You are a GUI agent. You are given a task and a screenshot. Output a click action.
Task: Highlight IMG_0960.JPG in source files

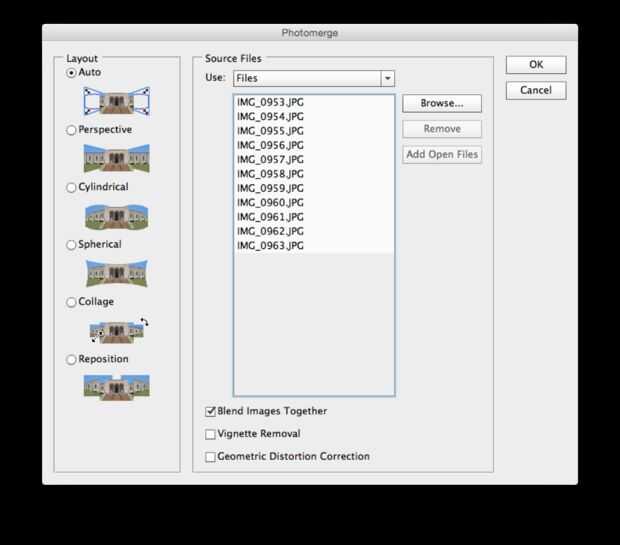click(x=314, y=203)
